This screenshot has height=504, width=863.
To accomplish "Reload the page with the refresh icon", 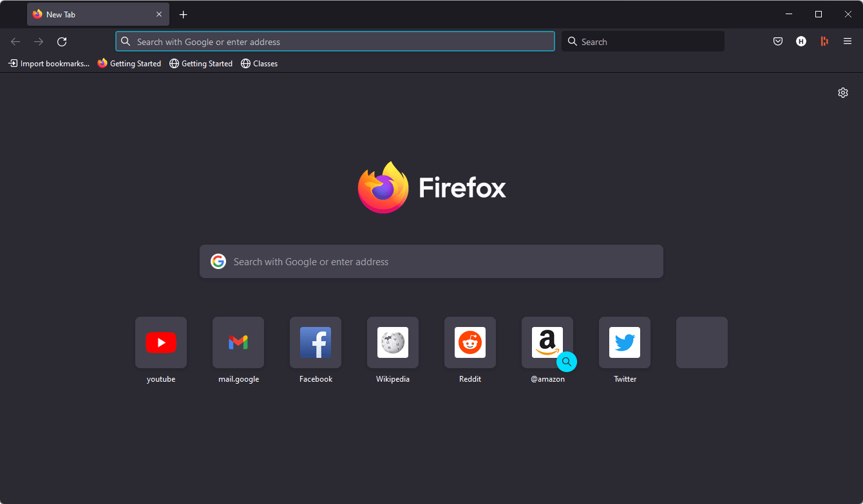I will (x=62, y=42).
